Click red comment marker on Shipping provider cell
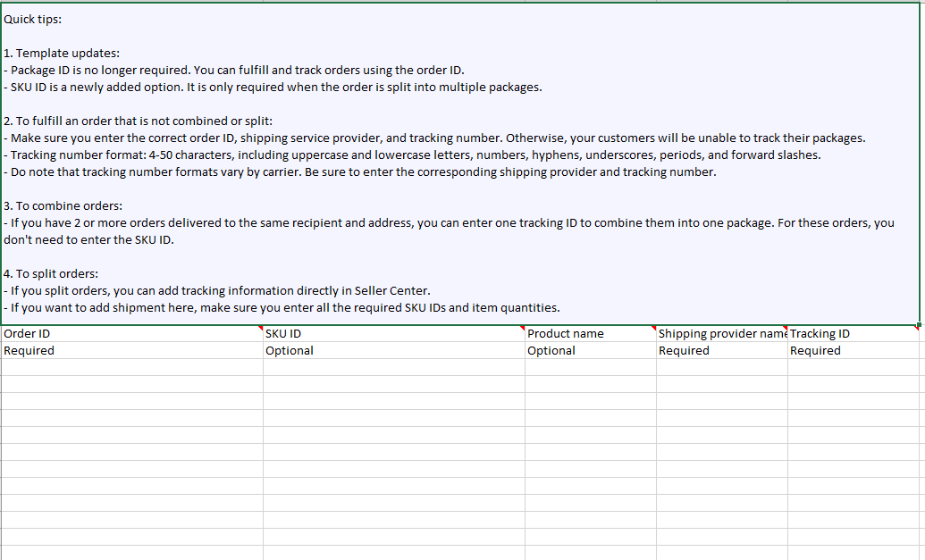 point(785,329)
